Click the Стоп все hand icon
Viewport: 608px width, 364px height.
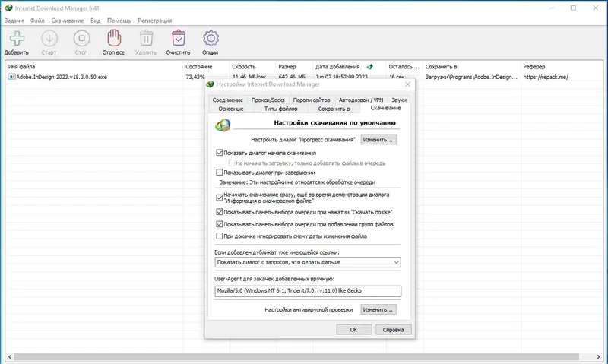coord(113,38)
